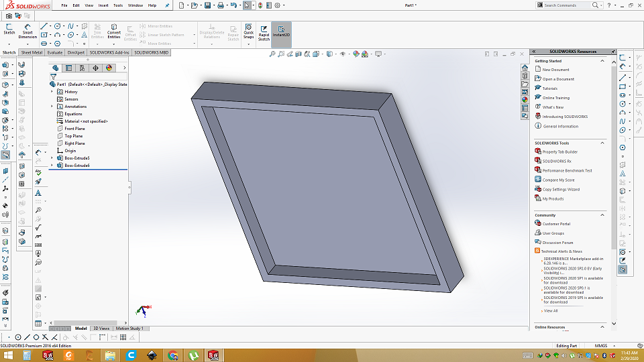Image resolution: width=644 pixels, height=362 pixels.
Task: Select Material <not specified>
Action: 82,121
